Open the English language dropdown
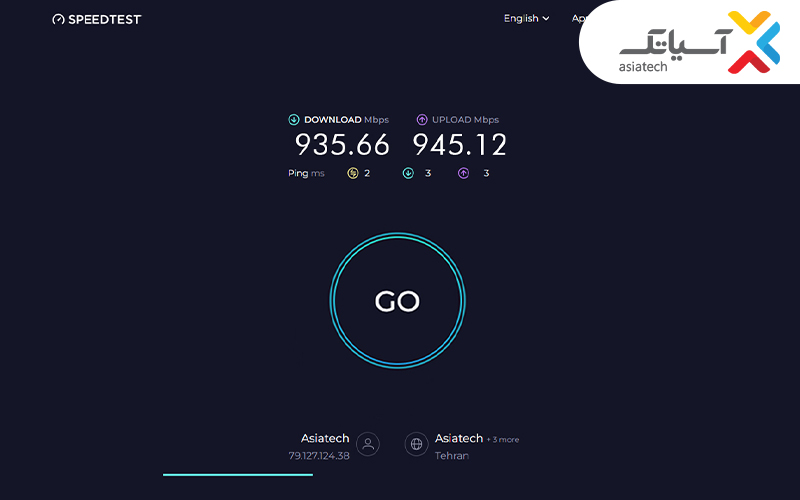This screenshot has height=500, width=800. point(527,18)
